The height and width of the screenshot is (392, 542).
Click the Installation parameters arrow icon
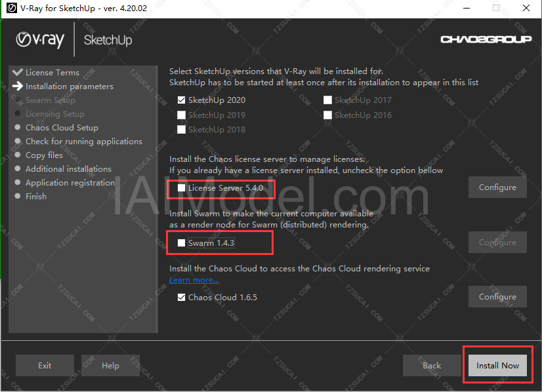point(17,86)
